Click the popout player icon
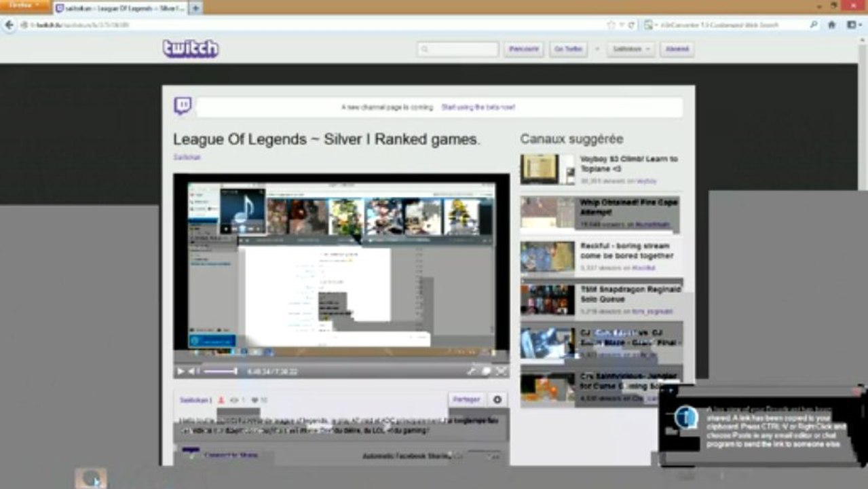The height and width of the screenshot is (489, 868). tap(486, 371)
